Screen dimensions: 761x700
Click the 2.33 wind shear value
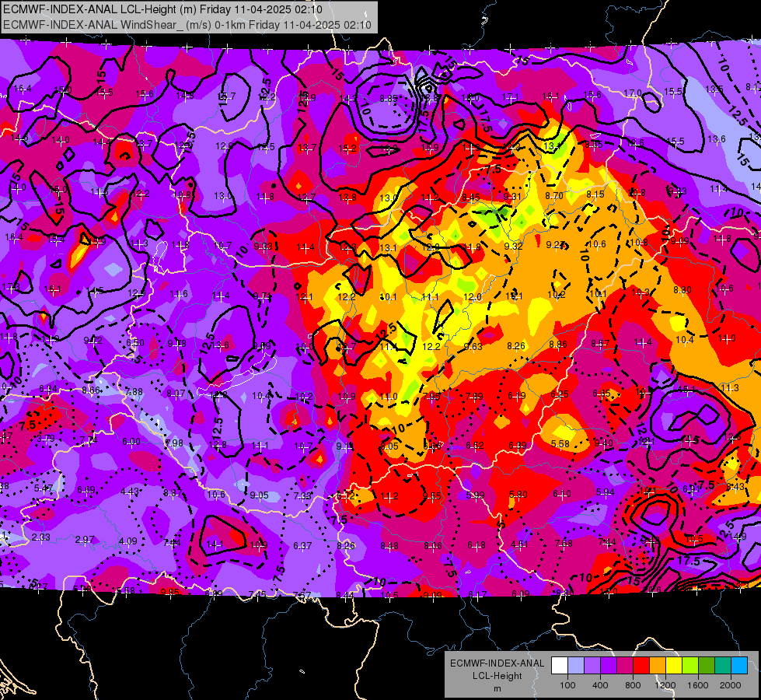point(40,537)
